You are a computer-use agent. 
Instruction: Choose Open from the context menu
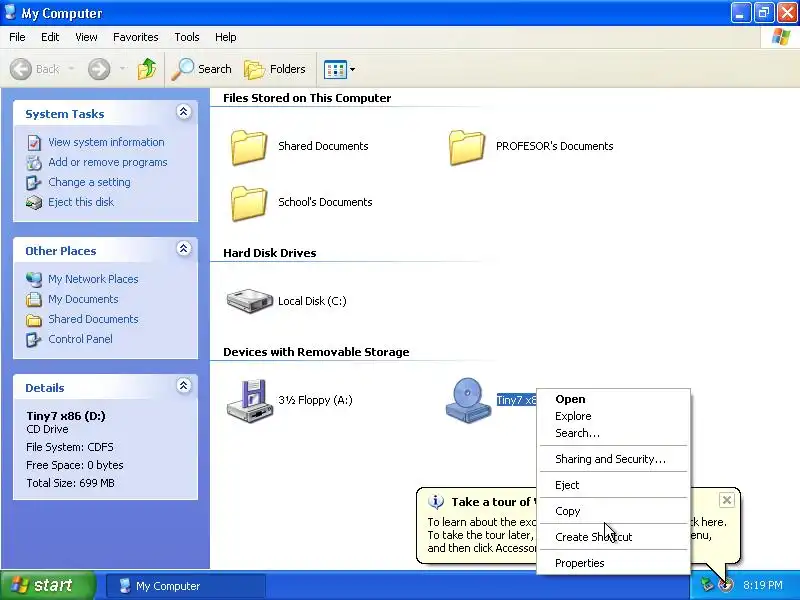click(x=613, y=399)
